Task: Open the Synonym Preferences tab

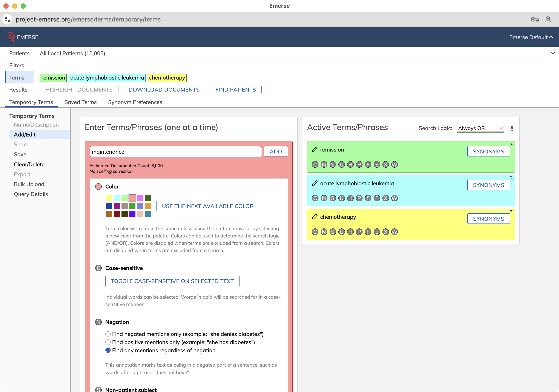Action: coord(135,102)
